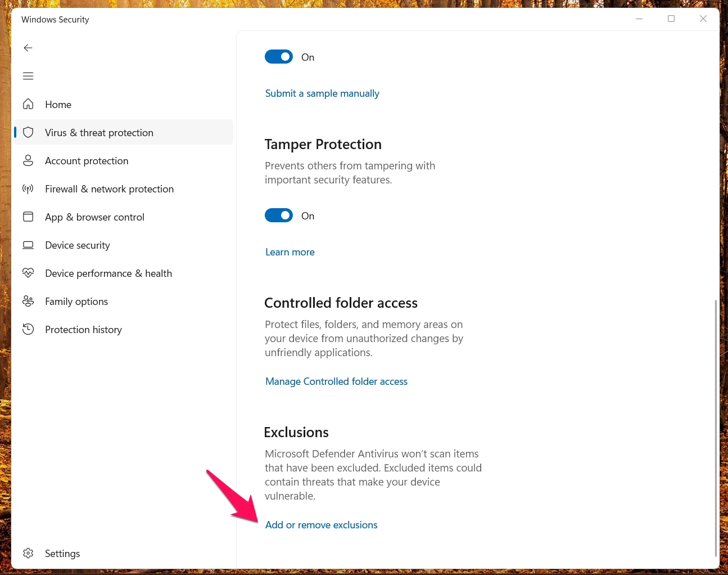The width and height of the screenshot is (728, 575).
Task: Click the Windows Security title text
Action: tap(55, 19)
